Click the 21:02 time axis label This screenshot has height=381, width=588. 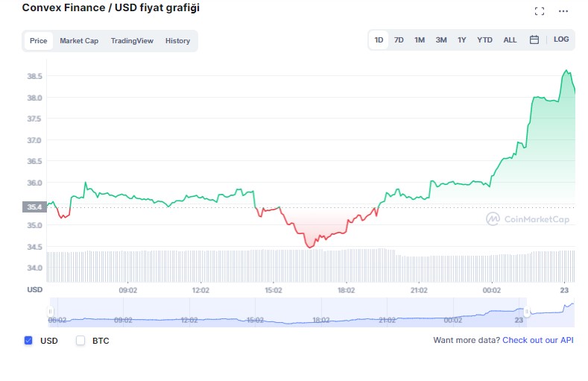pyautogui.click(x=419, y=290)
